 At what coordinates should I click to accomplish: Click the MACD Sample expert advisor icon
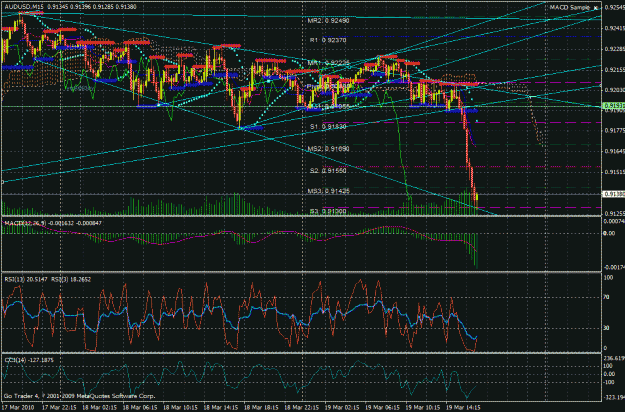click(x=596, y=8)
